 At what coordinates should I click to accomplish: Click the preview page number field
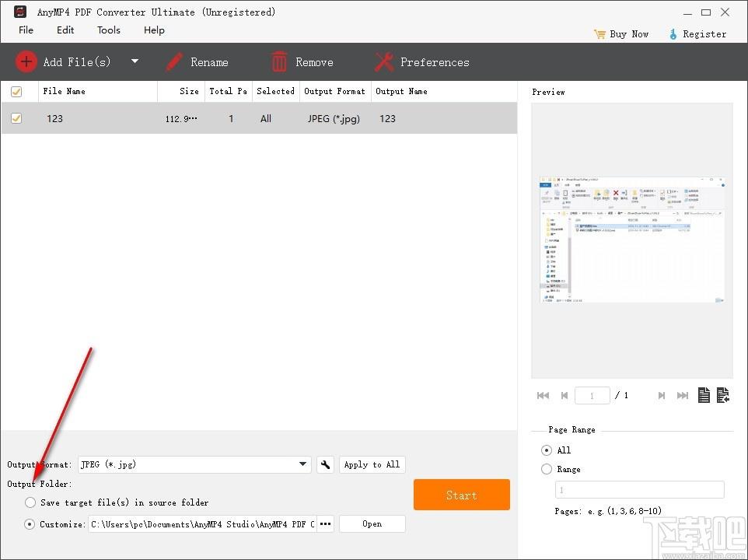(592, 395)
